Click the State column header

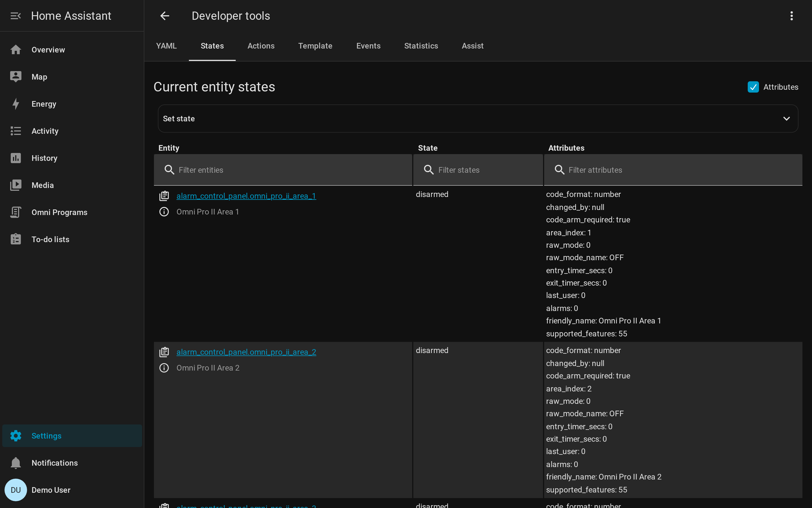[427, 148]
